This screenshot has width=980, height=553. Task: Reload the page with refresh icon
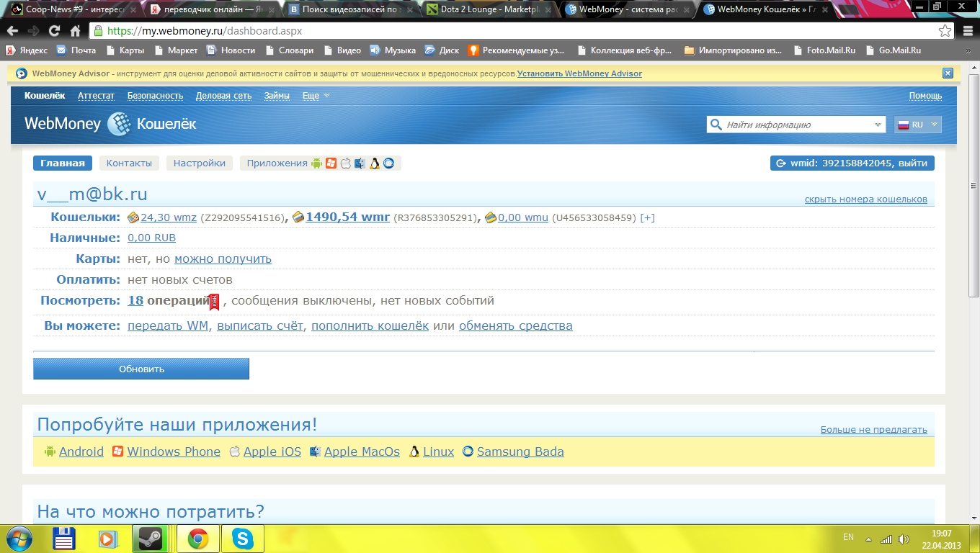click(54, 31)
